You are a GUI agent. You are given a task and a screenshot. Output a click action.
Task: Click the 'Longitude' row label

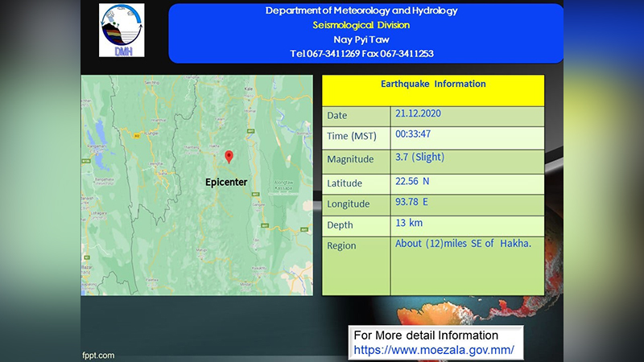coord(349,204)
